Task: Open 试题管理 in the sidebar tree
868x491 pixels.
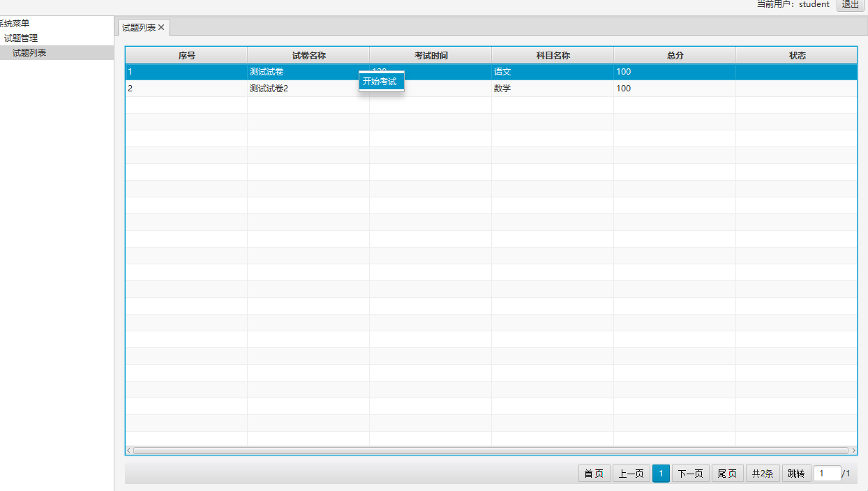Action: point(21,38)
